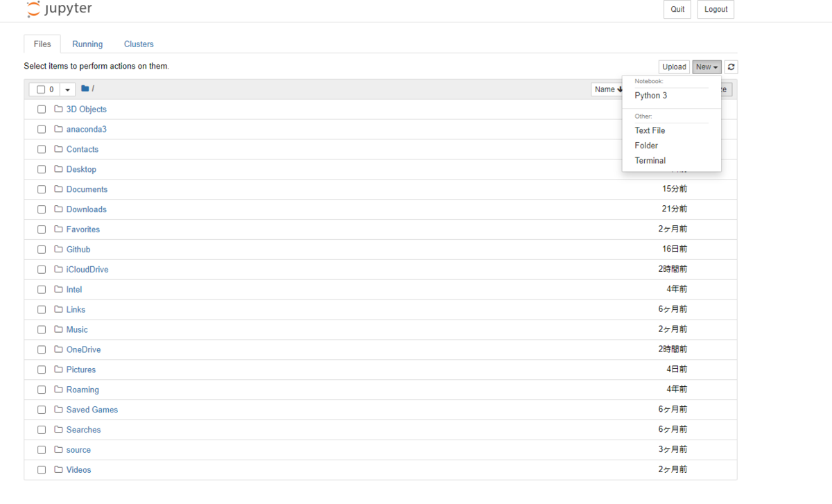Click the folder icon beside Downloads

point(59,209)
